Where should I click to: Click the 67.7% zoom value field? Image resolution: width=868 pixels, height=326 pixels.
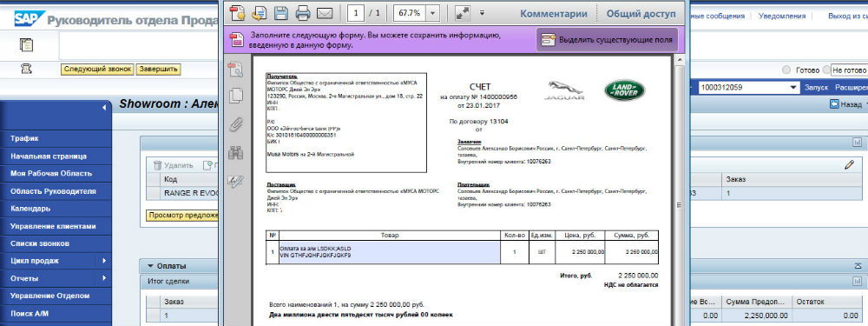tap(411, 13)
